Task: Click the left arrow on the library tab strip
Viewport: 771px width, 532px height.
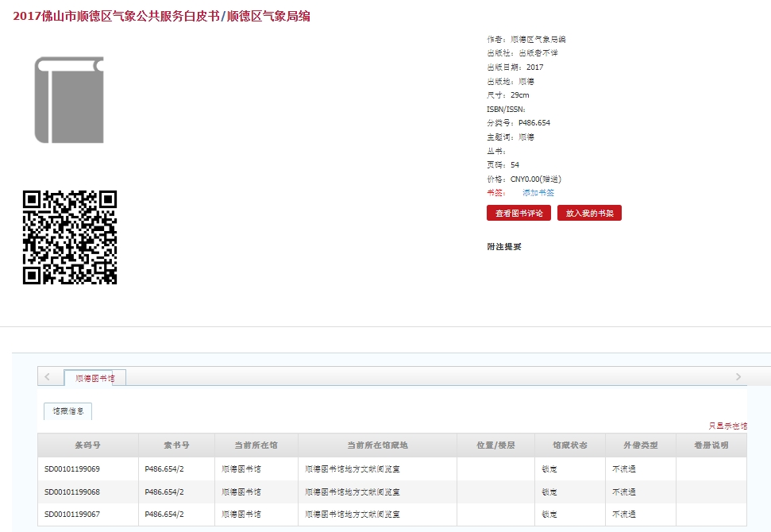Action: pyautogui.click(x=47, y=376)
